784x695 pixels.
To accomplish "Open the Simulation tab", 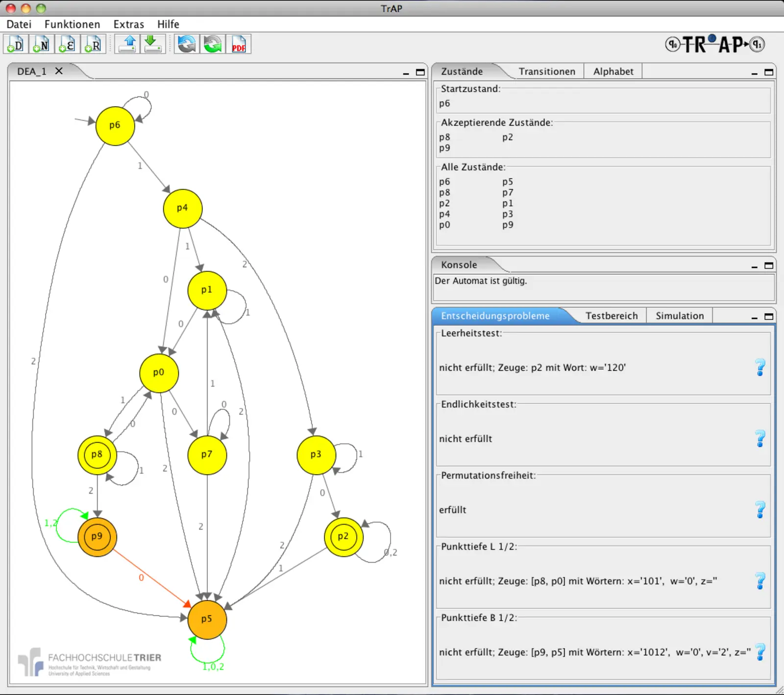I will (680, 316).
